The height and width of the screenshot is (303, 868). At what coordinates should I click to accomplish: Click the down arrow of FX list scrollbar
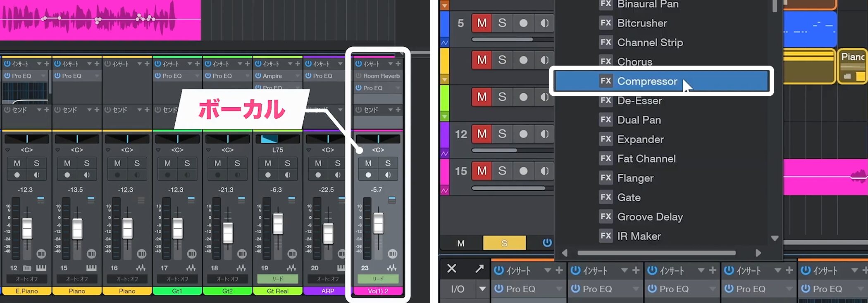(x=775, y=238)
